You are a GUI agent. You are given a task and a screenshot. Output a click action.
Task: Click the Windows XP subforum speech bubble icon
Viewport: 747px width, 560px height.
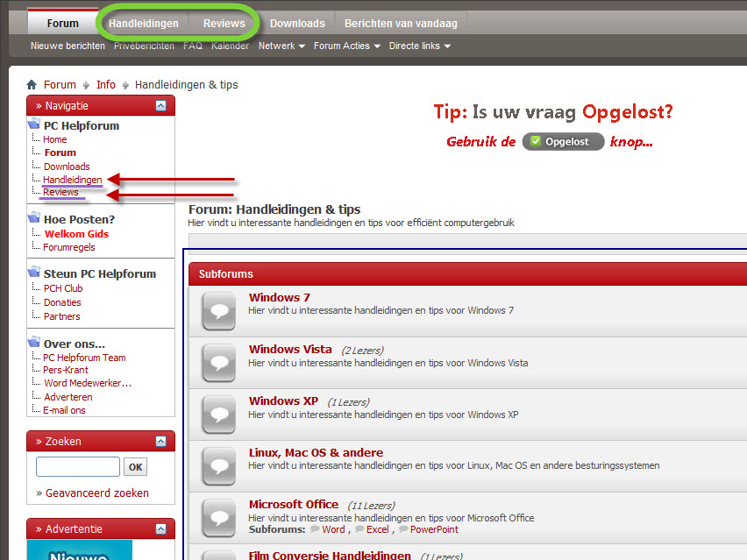tap(219, 415)
